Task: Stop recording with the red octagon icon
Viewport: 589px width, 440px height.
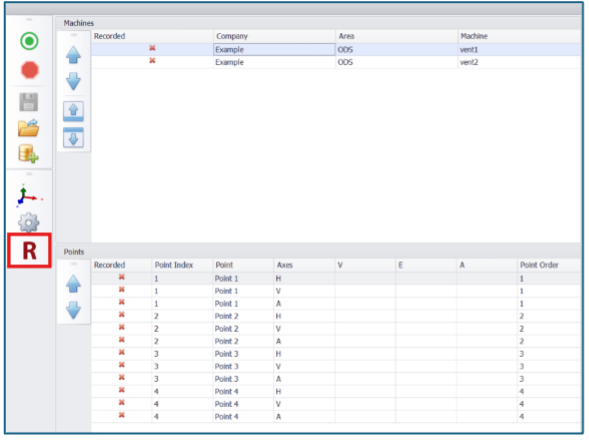Action: [29, 70]
